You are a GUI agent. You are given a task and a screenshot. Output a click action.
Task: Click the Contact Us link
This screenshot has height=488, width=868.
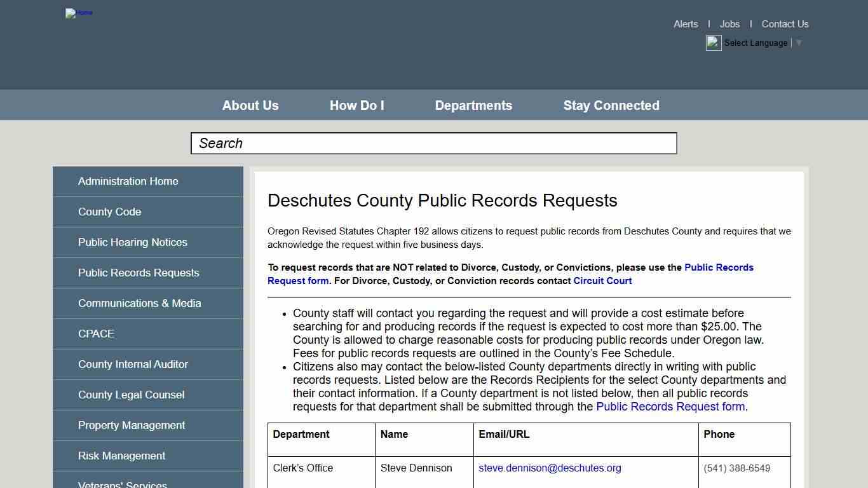pos(785,24)
